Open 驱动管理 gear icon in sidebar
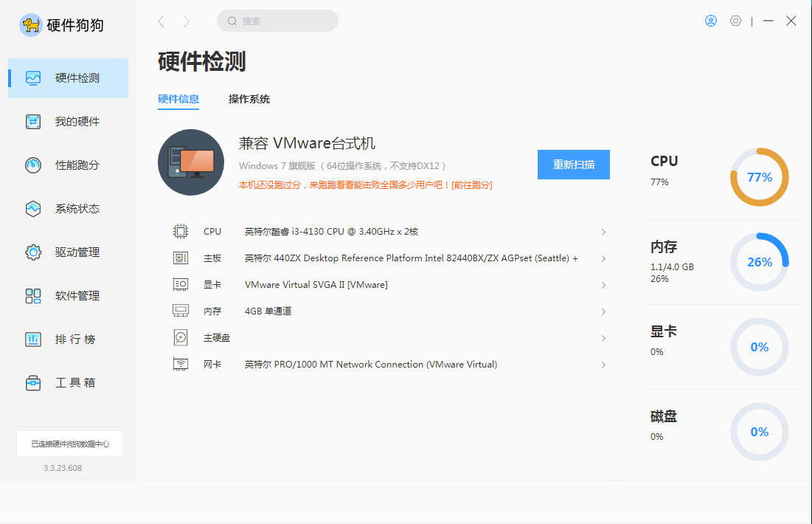This screenshot has height=524, width=812. pos(33,252)
